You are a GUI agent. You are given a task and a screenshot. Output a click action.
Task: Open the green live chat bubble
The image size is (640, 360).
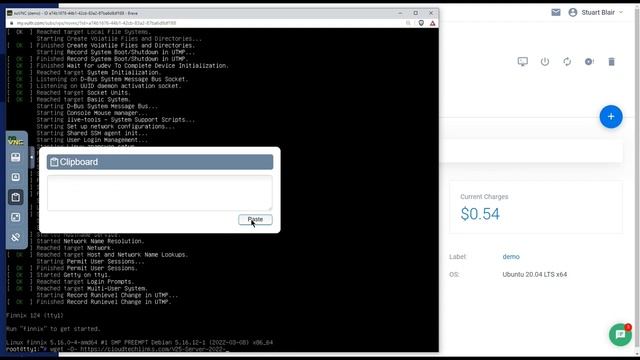point(620,335)
